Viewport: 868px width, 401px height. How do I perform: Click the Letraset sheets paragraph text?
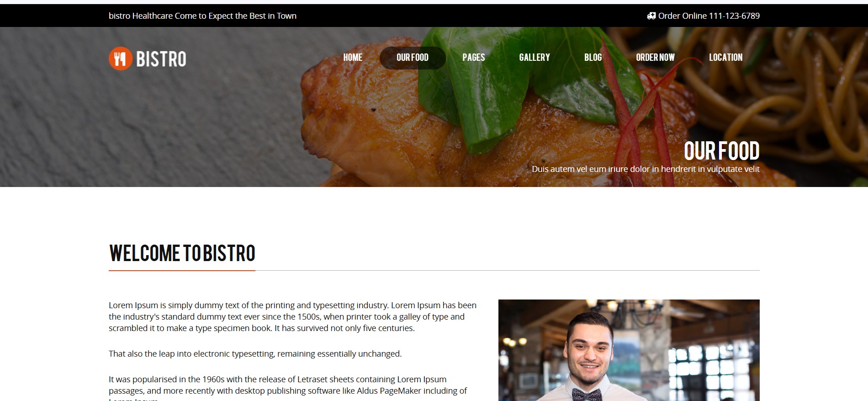click(x=288, y=388)
